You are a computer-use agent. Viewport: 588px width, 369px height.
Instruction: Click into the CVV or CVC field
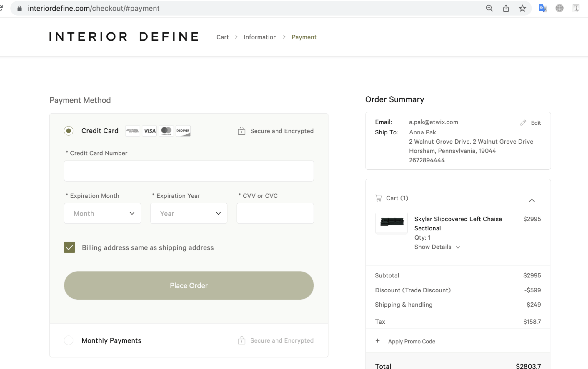point(275,213)
